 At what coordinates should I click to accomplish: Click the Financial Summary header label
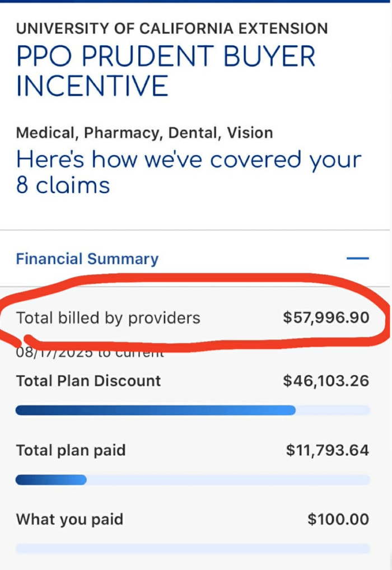87,259
